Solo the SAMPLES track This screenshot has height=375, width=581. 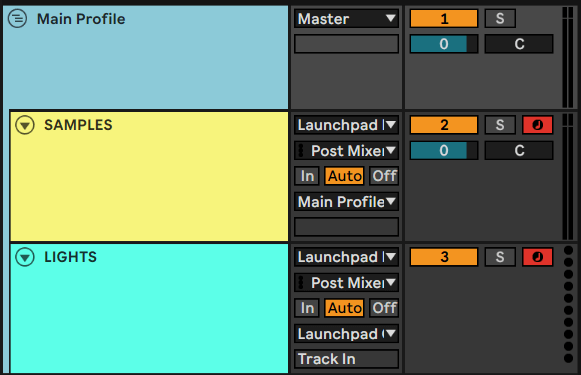point(500,125)
